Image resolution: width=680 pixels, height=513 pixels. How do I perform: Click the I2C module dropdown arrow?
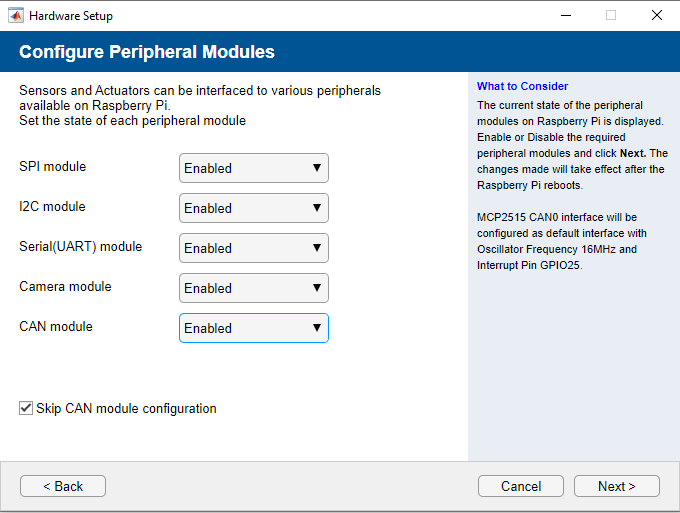[317, 208]
